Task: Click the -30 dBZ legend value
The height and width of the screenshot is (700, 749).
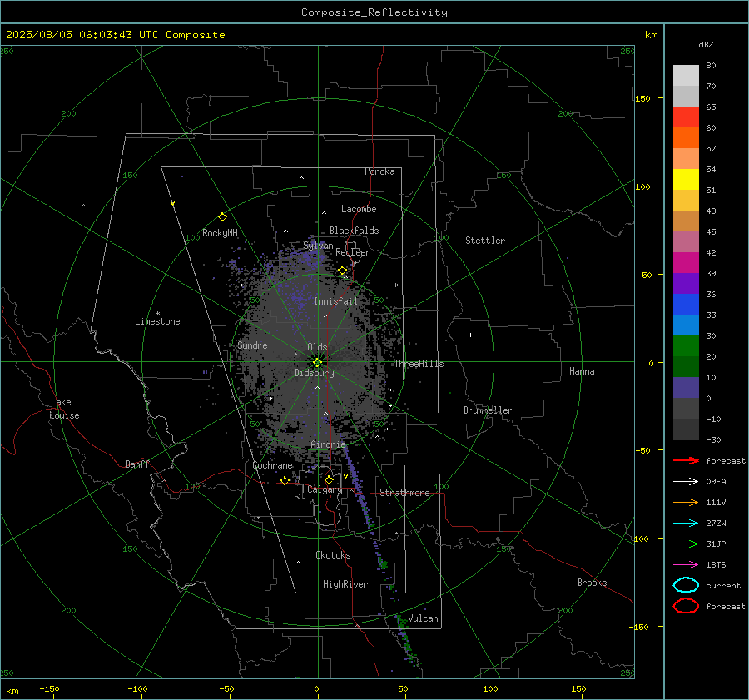Action: [713, 439]
